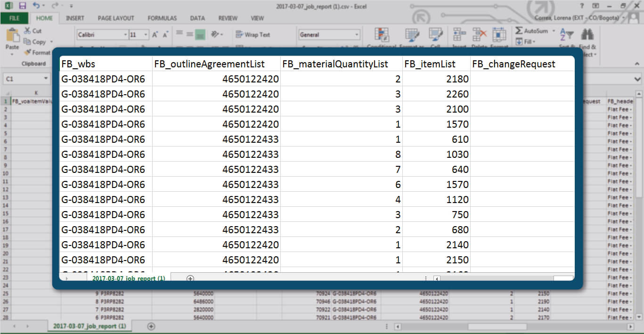Open the Calibri font name dropdown
644x334 pixels.
tap(125, 35)
